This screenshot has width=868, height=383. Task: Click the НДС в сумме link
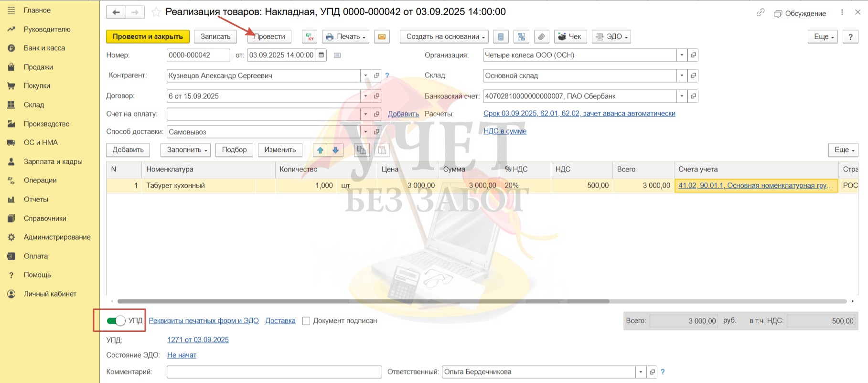click(505, 131)
